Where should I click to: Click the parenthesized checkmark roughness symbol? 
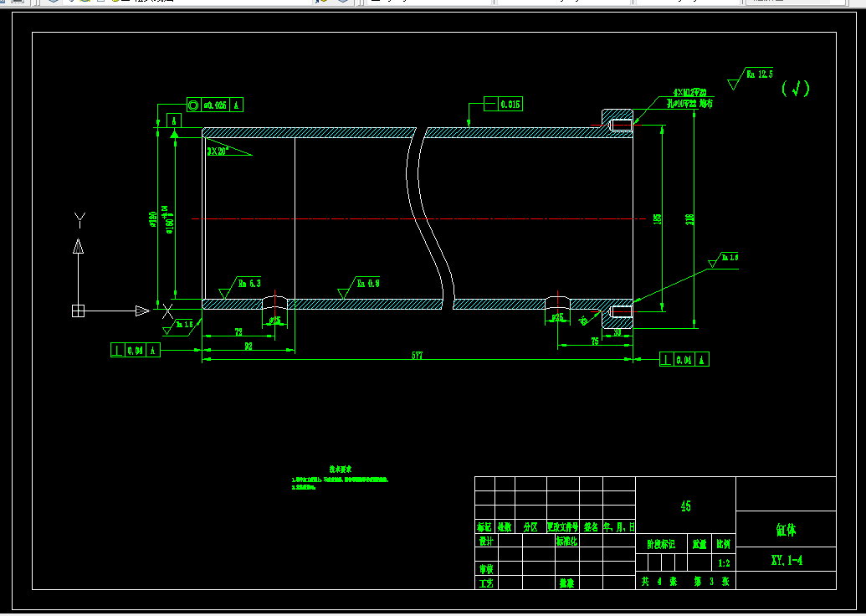tap(796, 89)
